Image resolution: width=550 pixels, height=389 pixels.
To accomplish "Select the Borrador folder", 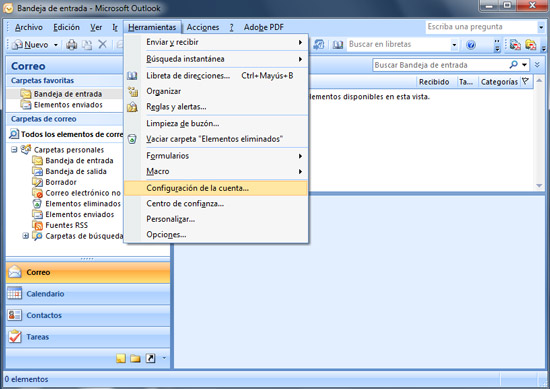I will (x=61, y=182).
